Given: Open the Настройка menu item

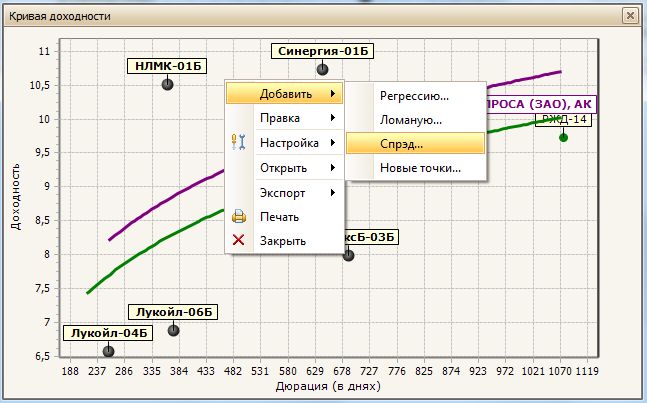Looking at the screenshot, I should [x=288, y=143].
